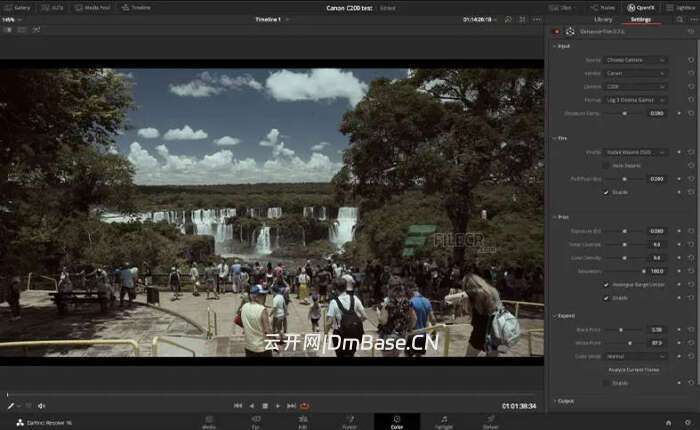Screen dimensions: 700x430
Task: Play the clip forward
Action: (278, 406)
